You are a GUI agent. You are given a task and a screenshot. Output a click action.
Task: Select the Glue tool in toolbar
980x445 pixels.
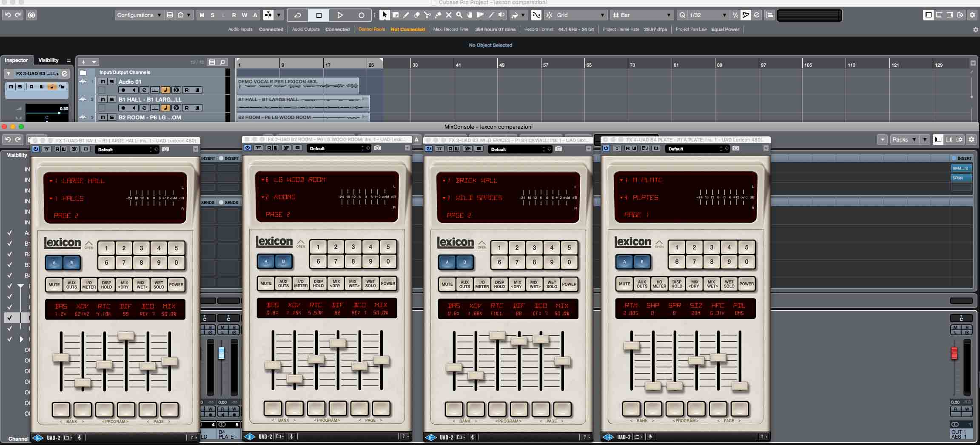click(x=438, y=15)
